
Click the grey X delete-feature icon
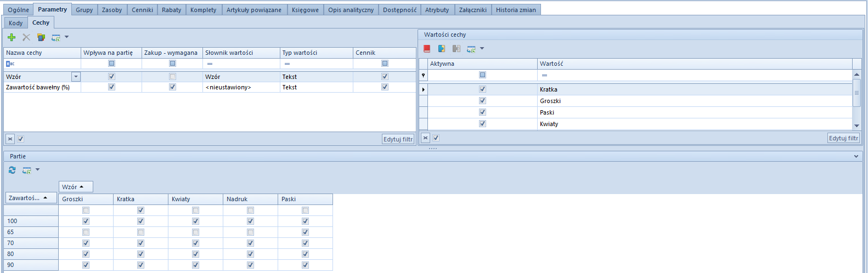[x=26, y=37]
